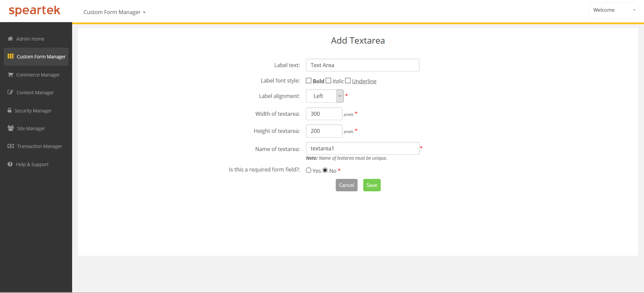The image size is (644, 293).
Task: Open Content Manager from the sidebar
Action: click(x=35, y=93)
